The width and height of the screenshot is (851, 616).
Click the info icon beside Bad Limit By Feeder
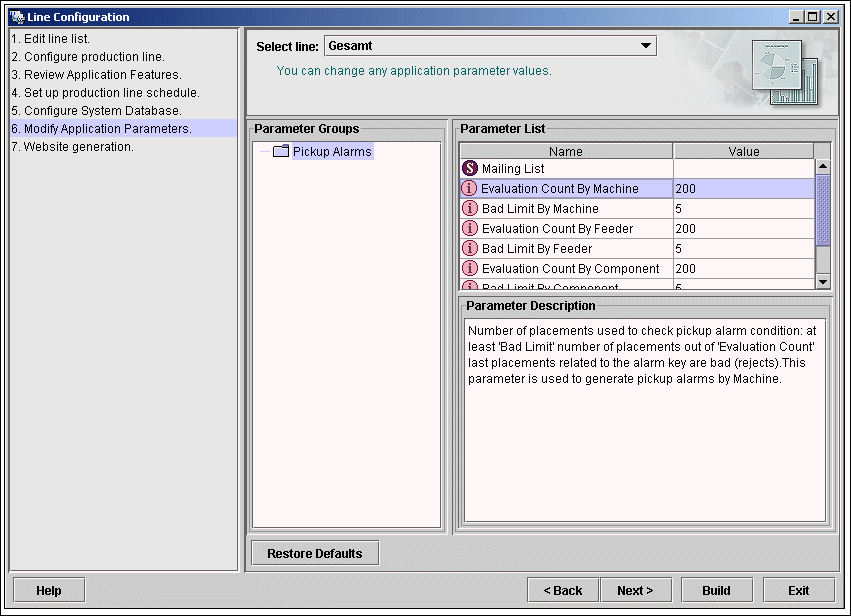470,249
